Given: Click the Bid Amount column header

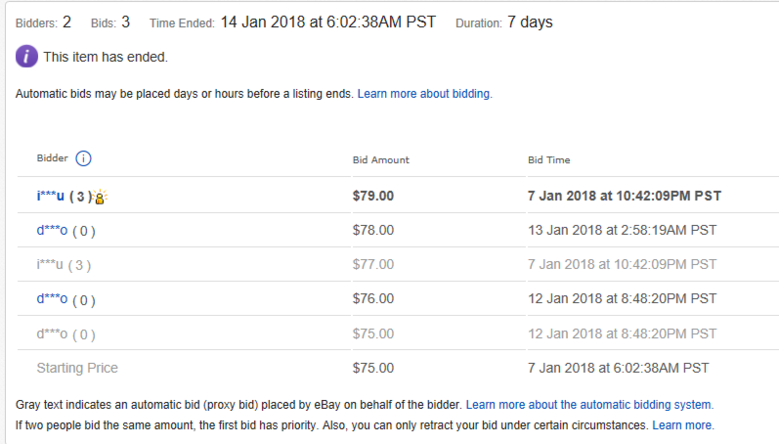Looking at the screenshot, I should [x=381, y=160].
